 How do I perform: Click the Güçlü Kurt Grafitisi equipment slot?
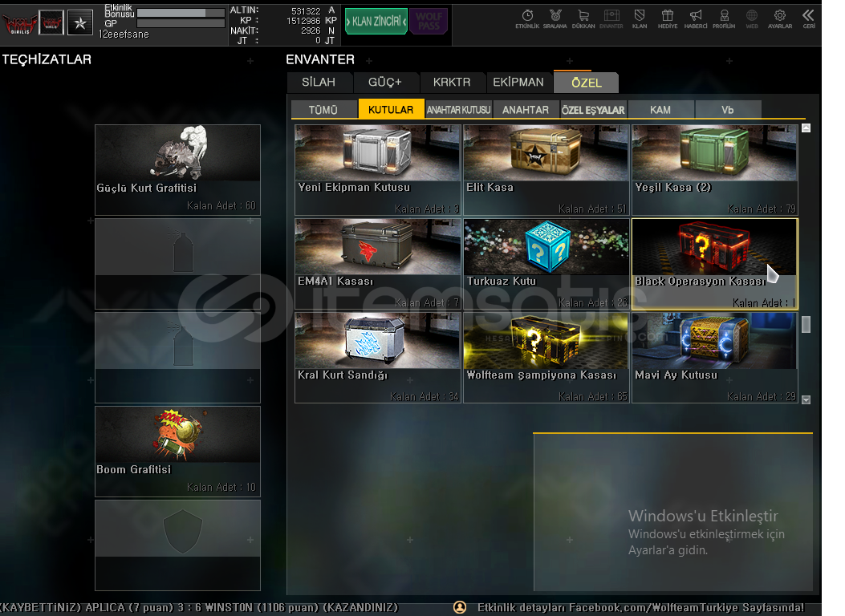pyautogui.click(x=178, y=170)
